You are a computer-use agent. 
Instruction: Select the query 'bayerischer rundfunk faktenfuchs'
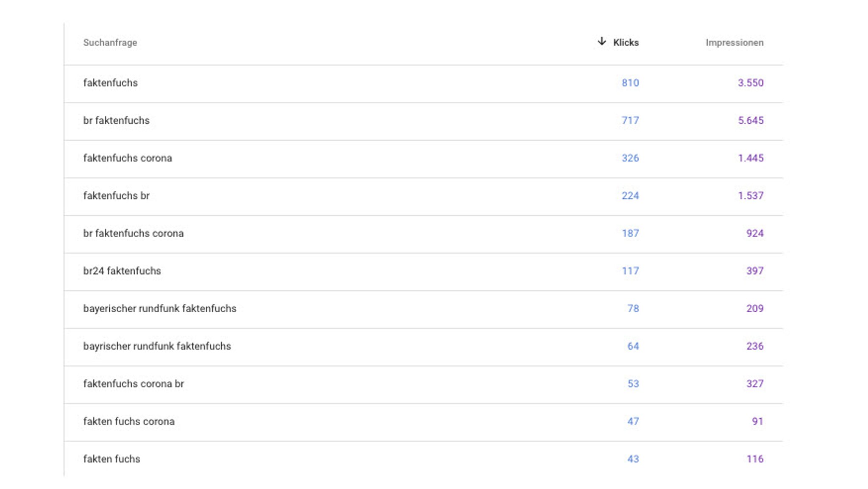(x=160, y=308)
